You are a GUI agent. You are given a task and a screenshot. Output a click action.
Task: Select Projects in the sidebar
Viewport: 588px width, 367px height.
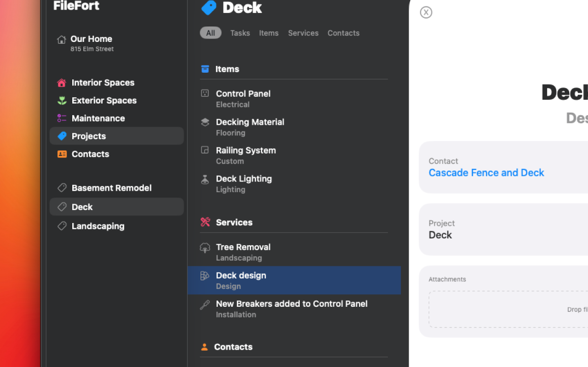117,136
